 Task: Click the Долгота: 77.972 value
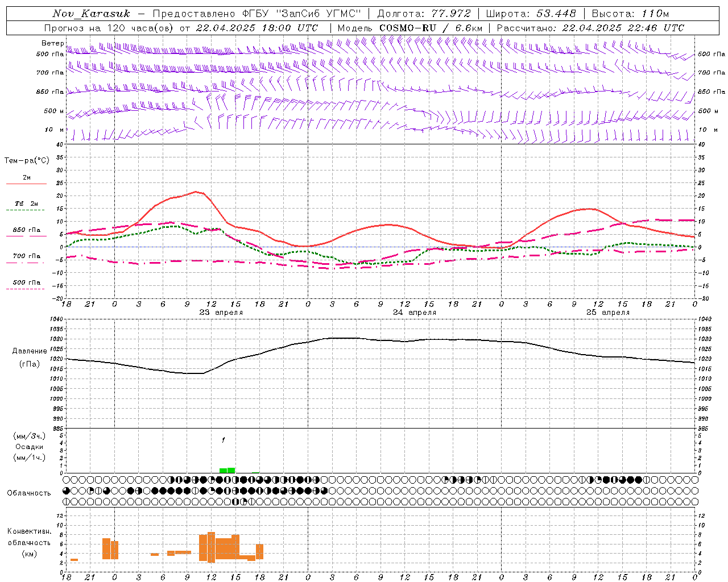(x=424, y=14)
